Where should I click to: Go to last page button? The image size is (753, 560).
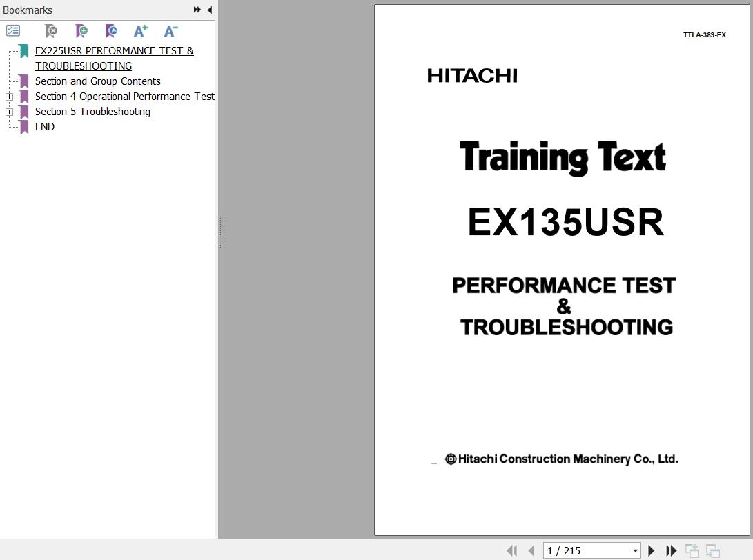tap(671, 550)
